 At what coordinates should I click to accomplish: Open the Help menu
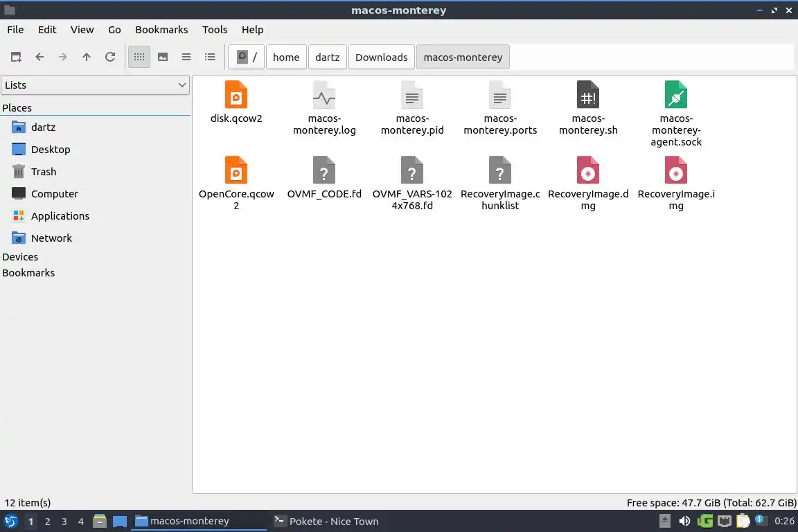pyautogui.click(x=252, y=30)
